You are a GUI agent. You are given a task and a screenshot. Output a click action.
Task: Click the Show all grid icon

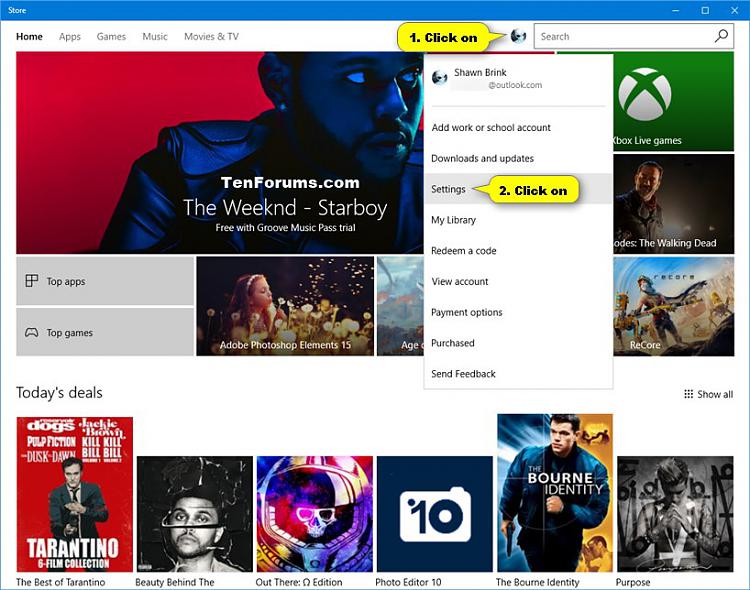pyautogui.click(x=688, y=394)
